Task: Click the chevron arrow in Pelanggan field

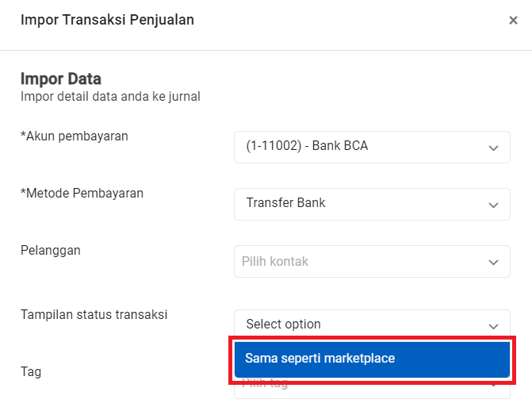Action: coord(493,262)
